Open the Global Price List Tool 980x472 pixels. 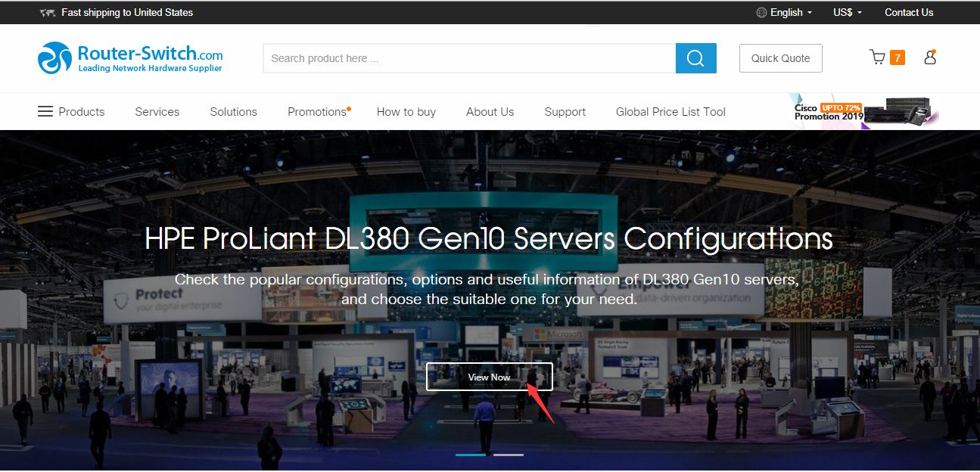click(x=670, y=111)
